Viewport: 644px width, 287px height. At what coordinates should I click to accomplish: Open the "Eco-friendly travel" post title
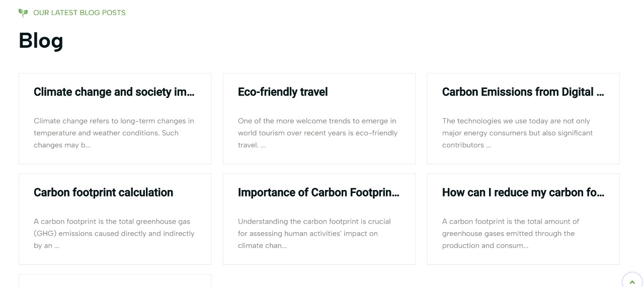click(283, 92)
